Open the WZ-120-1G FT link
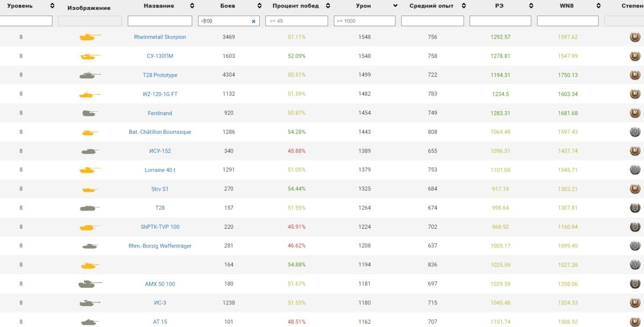644x327 pixels. point(160,94)
